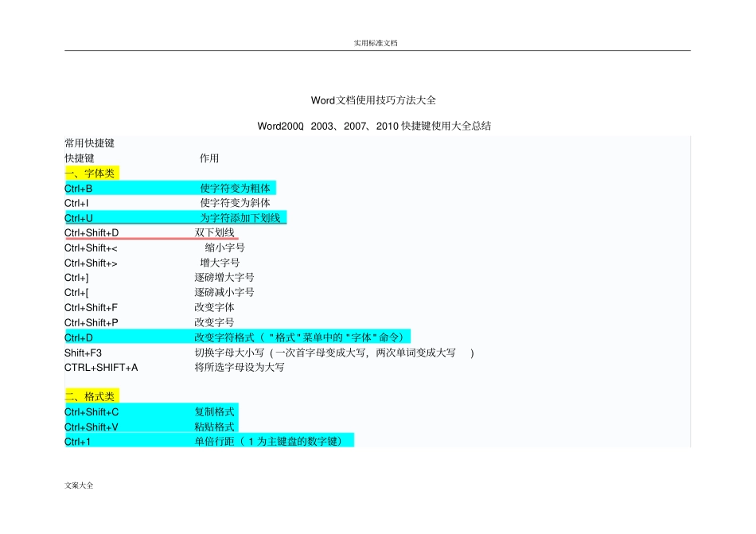Click the footer text 文案大全
Screen dimensions: 756x534
tap(79, 485)
